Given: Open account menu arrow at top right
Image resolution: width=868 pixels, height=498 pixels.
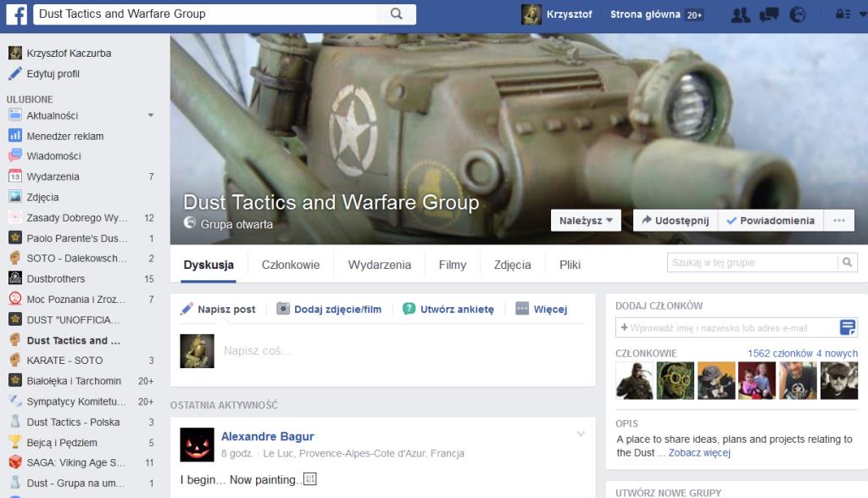Looking at the screenshot, I should (x=862, y=14).
